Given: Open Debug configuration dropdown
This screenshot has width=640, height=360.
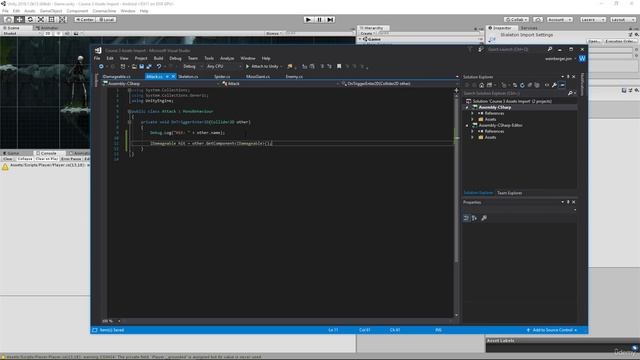Looking at the screenshot, I should [192, 66].
